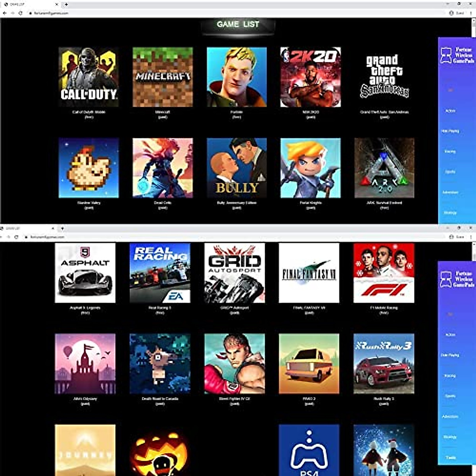Click the ARK Survival Evolved icon
This screenshot has width=476, height=476.
[x=384, y=168]
